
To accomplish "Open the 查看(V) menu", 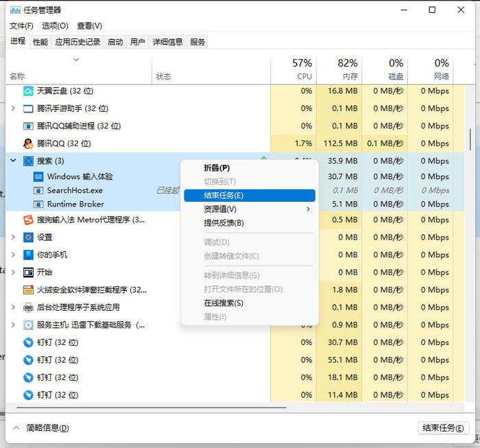I will click(89, 25).
